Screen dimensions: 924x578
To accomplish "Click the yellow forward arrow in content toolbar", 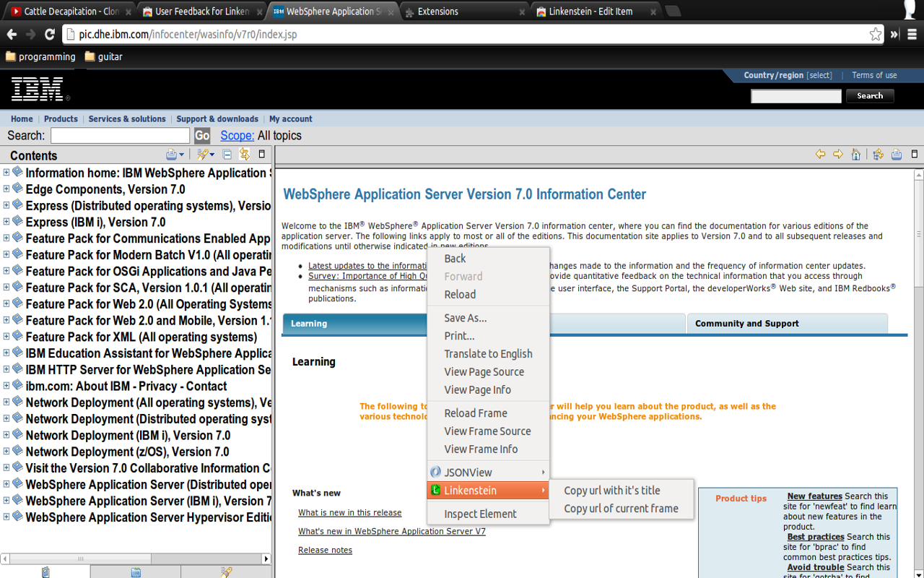I will coord(837,154).
